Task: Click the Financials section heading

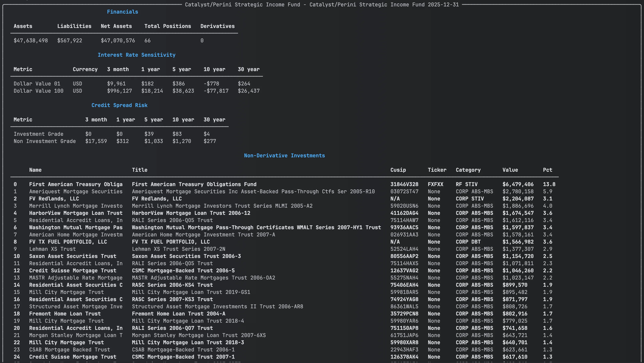Action: coord(123,12)
